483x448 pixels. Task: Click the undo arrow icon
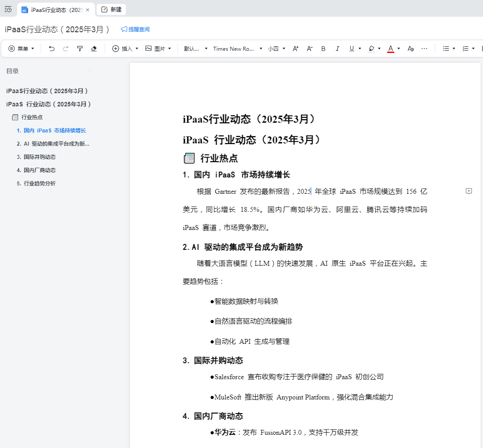click(52, 49)
